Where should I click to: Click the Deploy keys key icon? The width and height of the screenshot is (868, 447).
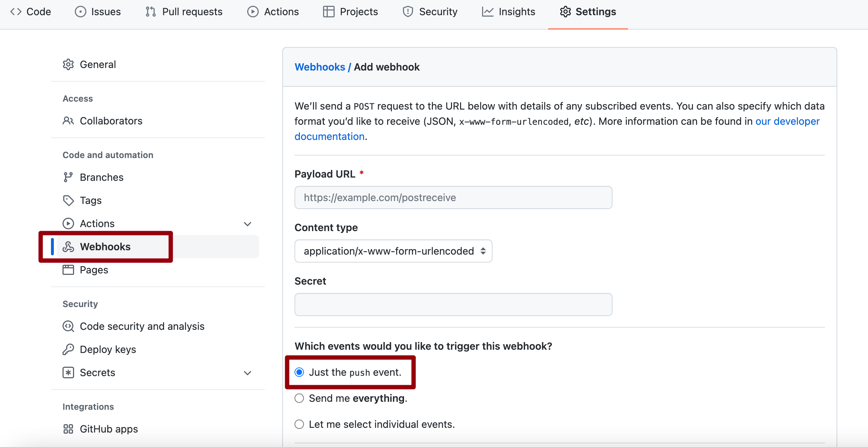(68, 349)
